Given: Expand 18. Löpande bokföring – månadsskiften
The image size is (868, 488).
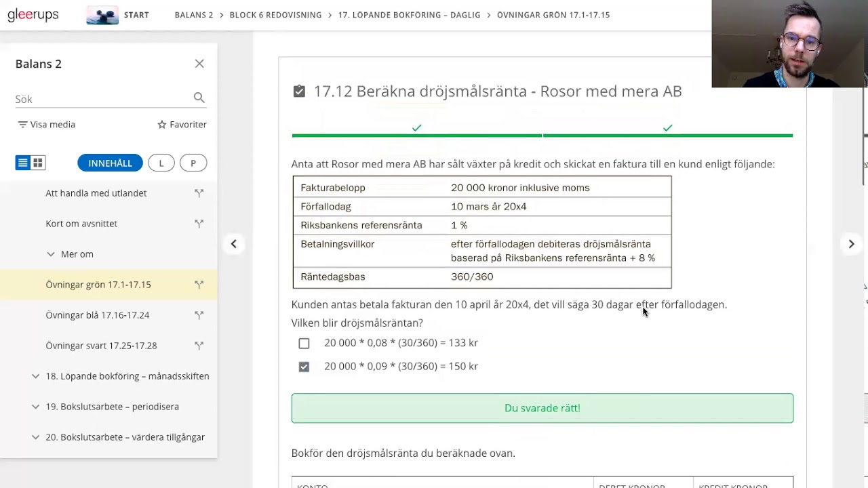Looking at the screenshot, I should click(35, 376).
